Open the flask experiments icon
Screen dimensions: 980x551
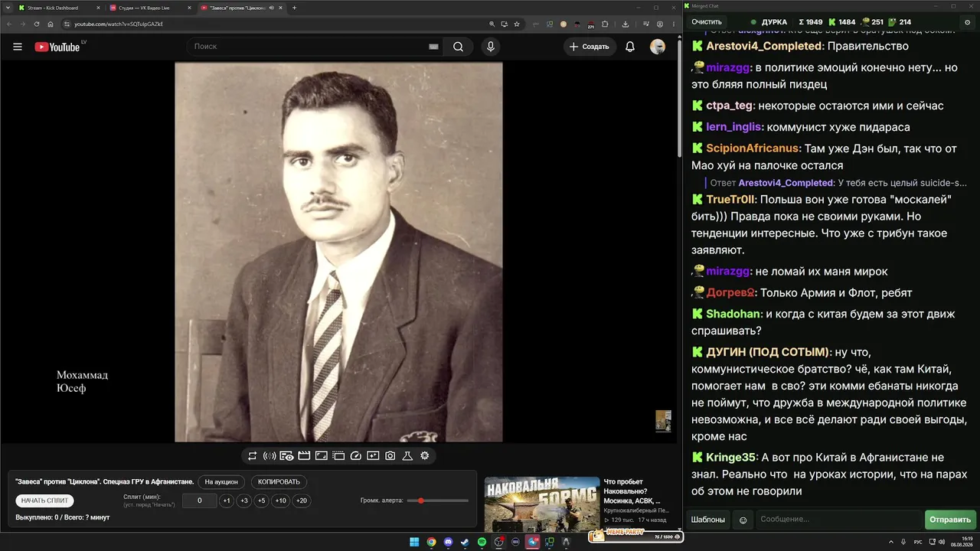pos(407,456)
